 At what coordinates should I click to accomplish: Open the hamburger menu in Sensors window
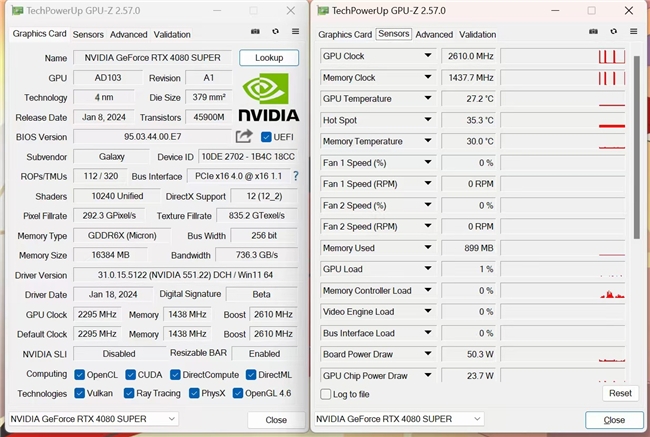click(x=633, y=32)
